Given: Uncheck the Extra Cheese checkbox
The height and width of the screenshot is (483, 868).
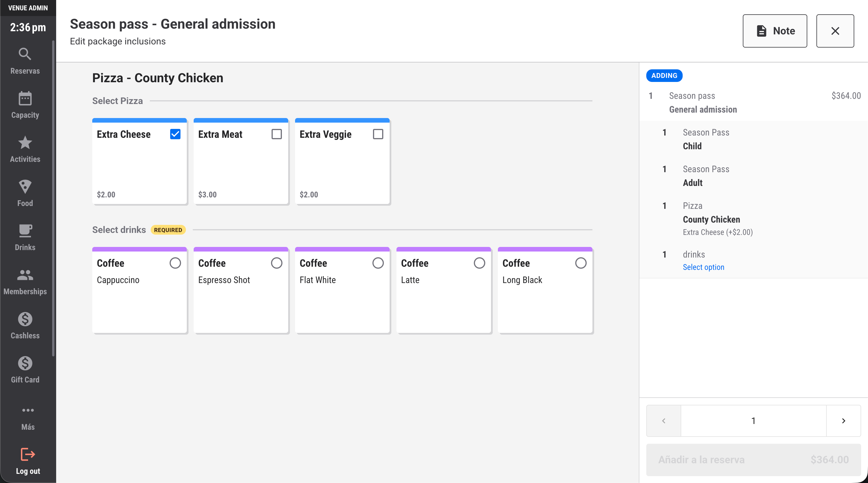Looking at the screenshot, I should click(175, 134).
